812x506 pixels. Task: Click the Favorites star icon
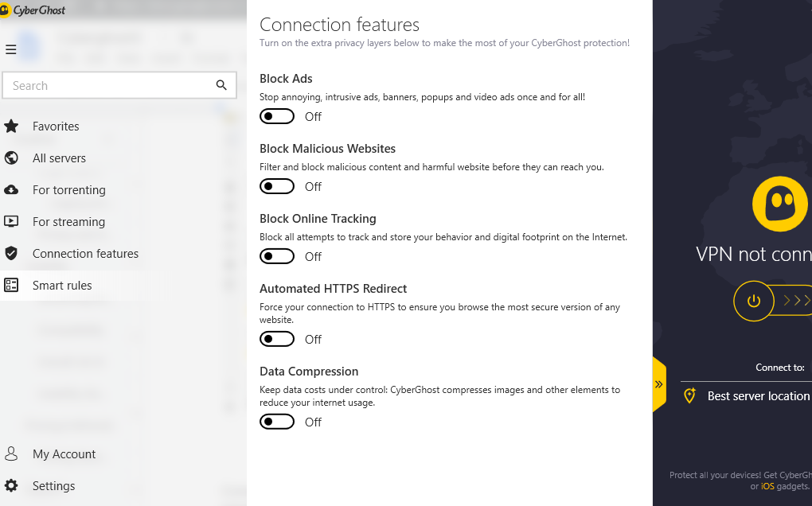click(11, 127)
